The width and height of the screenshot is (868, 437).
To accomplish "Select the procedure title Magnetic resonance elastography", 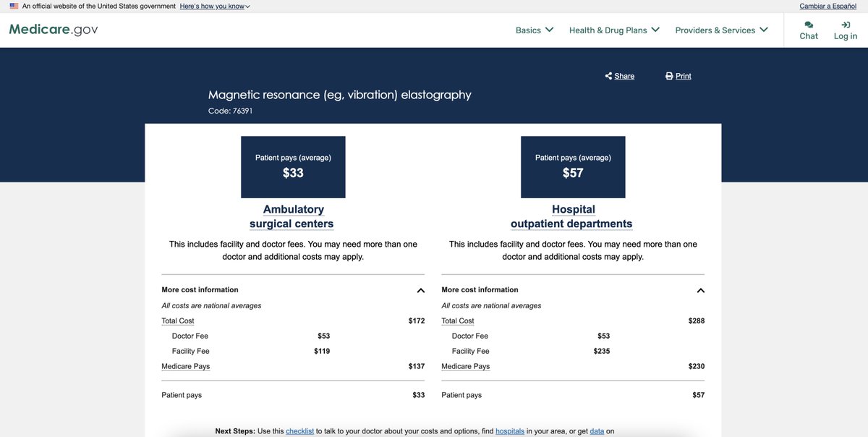I will click(340, 95).
